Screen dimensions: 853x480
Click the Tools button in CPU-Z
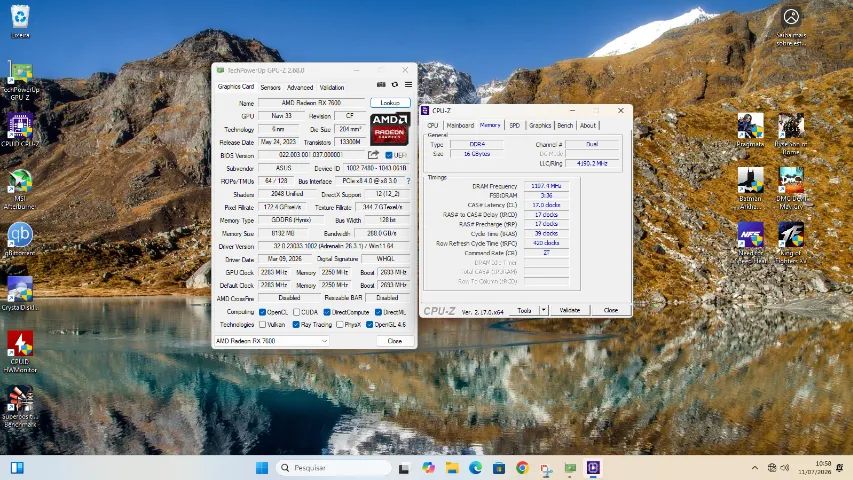coord(524,310)
